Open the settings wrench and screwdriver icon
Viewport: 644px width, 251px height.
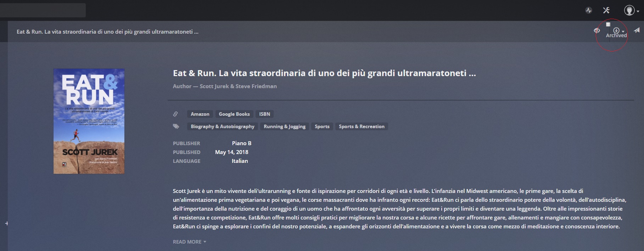tap(606, 10)
